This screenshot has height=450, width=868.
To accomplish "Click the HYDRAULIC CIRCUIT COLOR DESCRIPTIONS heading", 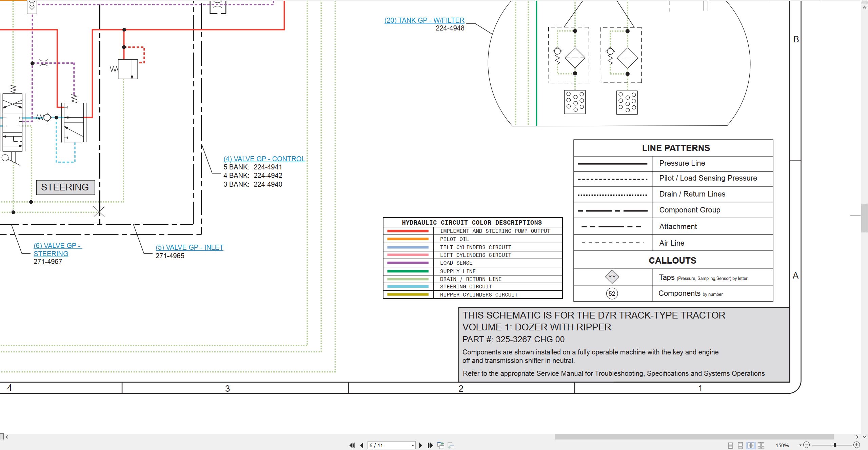I will pos(472,223).
